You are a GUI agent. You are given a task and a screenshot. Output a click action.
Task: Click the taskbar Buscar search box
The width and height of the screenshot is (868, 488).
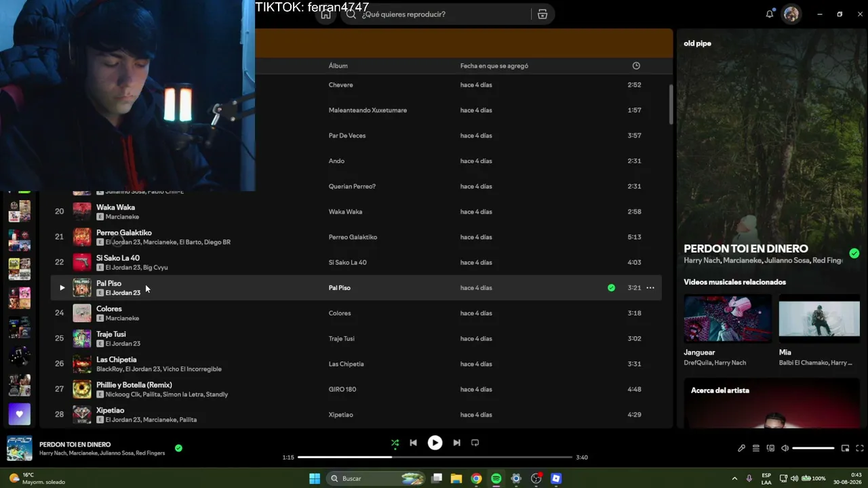(x=377, y=479)
